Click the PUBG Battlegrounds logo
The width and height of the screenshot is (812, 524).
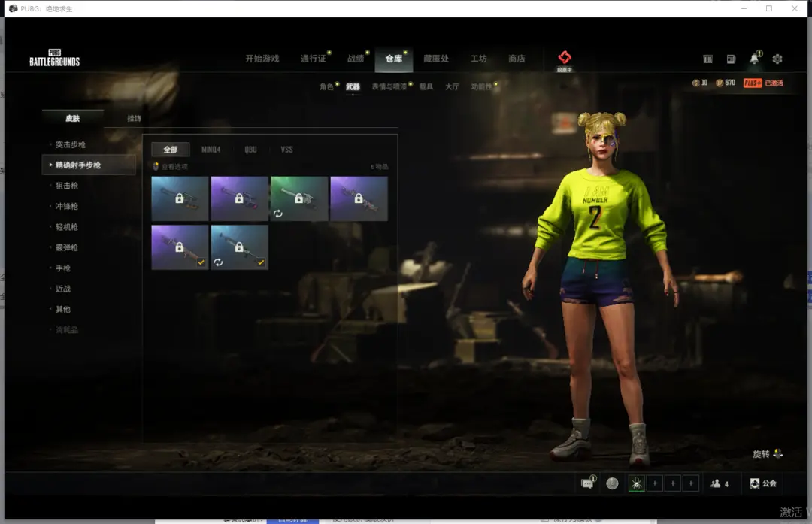(54, 58)
